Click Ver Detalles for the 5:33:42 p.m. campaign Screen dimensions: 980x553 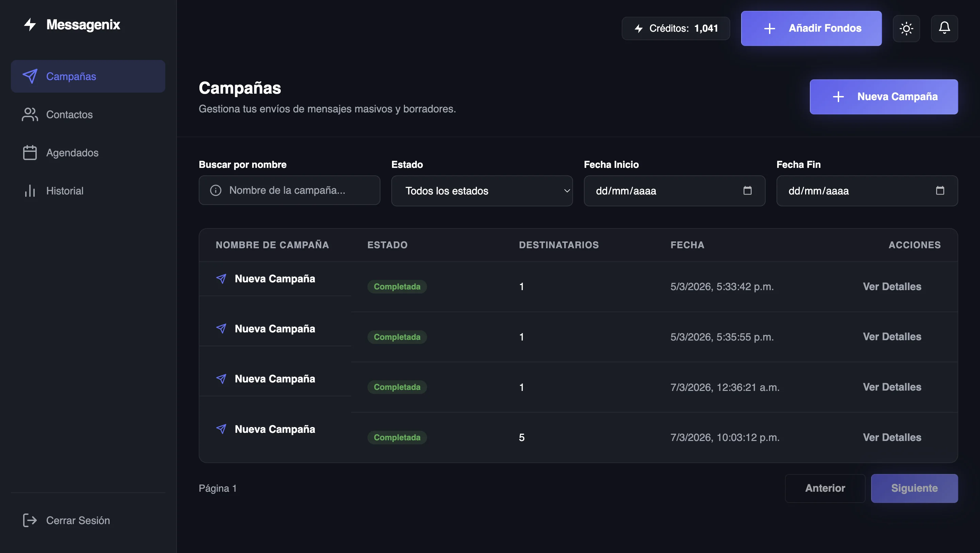click(892, 287)
